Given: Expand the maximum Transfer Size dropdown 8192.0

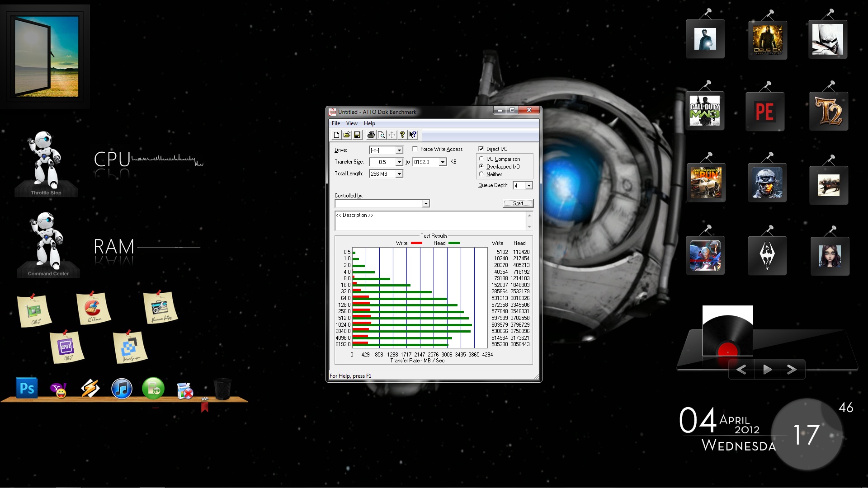Looking at the screenshot, I should [443, 162].
